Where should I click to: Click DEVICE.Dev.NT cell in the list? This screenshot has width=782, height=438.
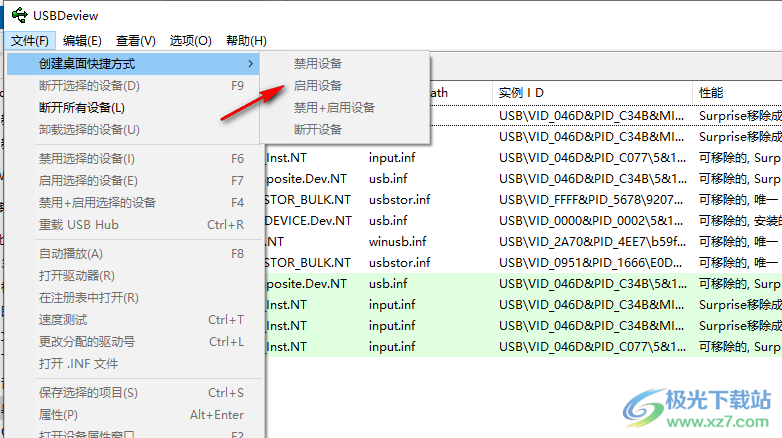pyautogui.click(x=309, y=221)
